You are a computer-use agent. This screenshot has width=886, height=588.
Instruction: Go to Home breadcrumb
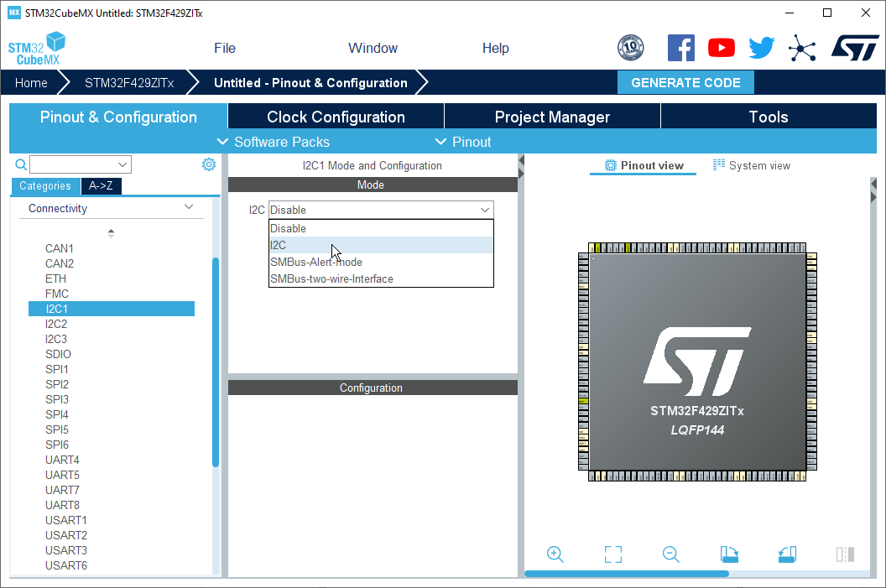[x=31, y=83]
